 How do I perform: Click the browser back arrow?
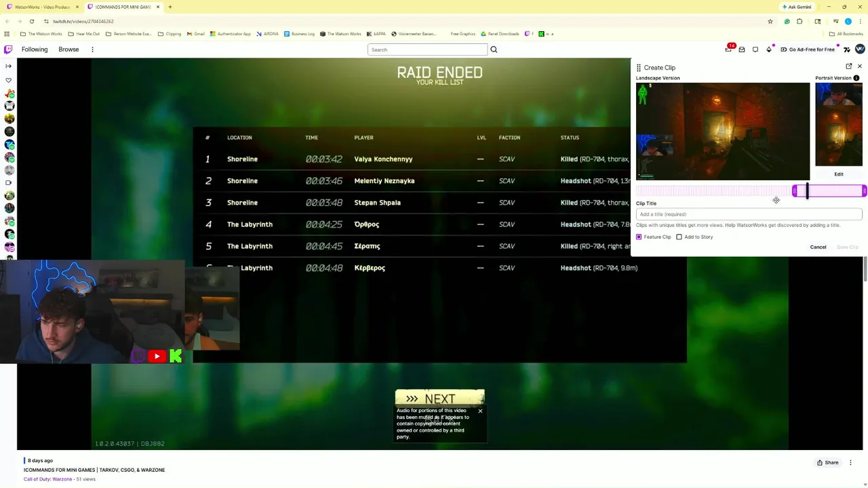(x=7, y=21)
